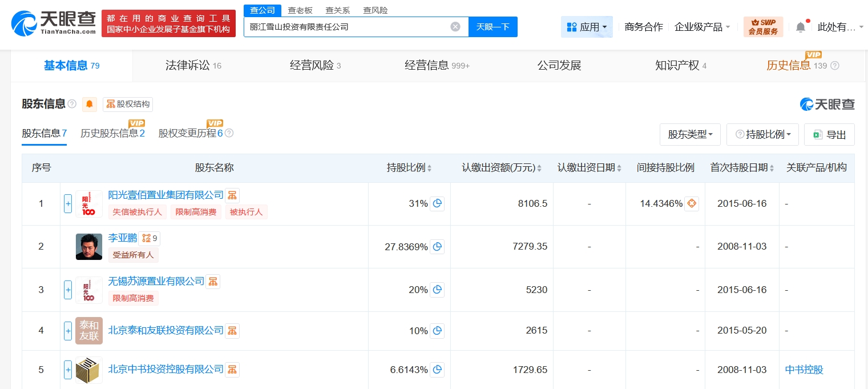Clear the search box text
868x389 pixels.
point(455,27)
